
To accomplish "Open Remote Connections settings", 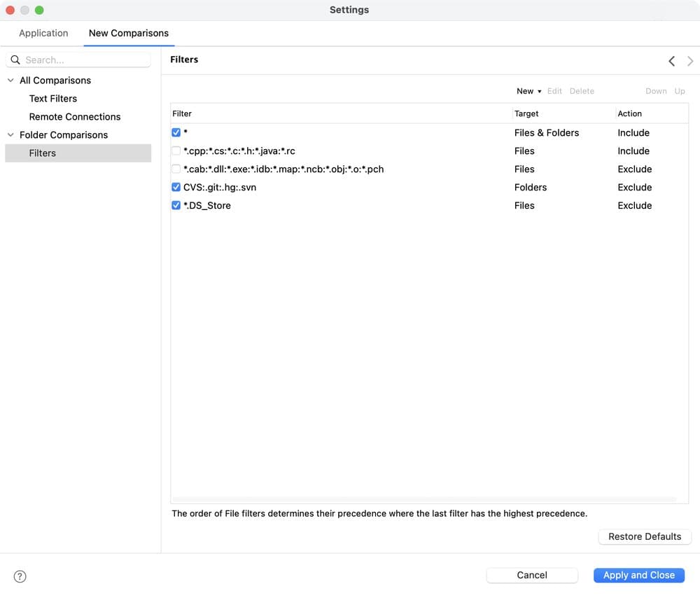I will (x=75, y=117).
